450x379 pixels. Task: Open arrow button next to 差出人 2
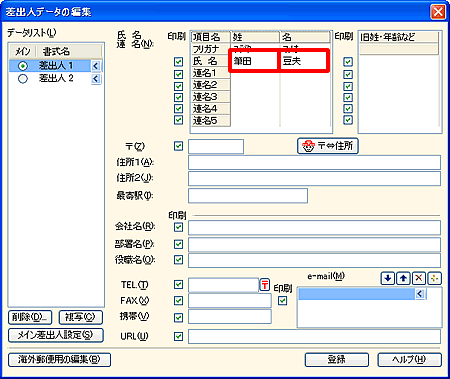click(x=96, y=79)
